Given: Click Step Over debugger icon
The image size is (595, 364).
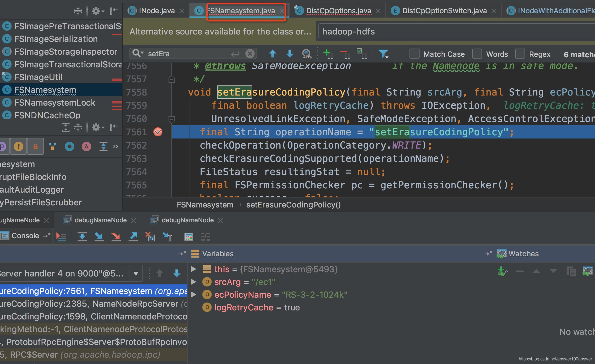Looking at the screenshot, I should pyautogui.click(x=82, y=236).
